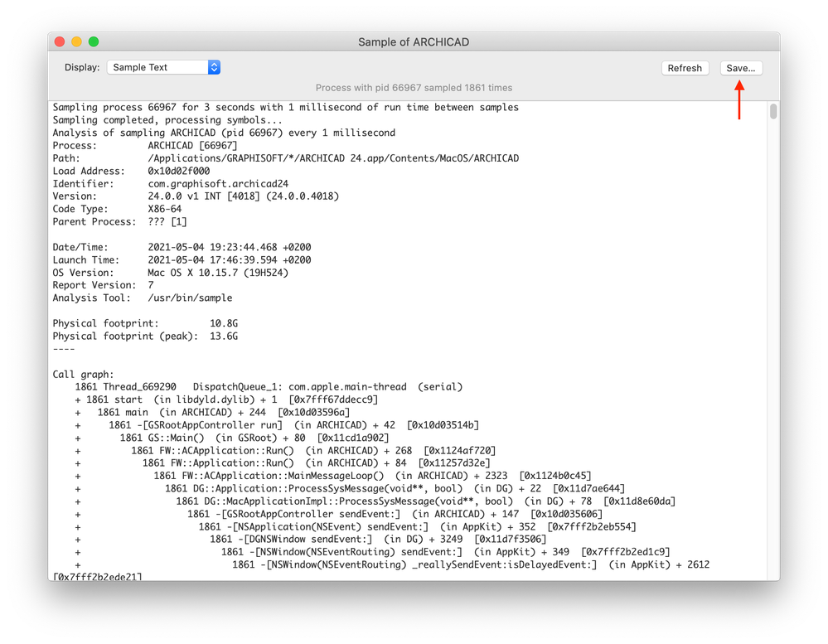Click the 'DG::Application::ProcessSysMessage' line
The image size is (828, 644).
click(350, 488)
